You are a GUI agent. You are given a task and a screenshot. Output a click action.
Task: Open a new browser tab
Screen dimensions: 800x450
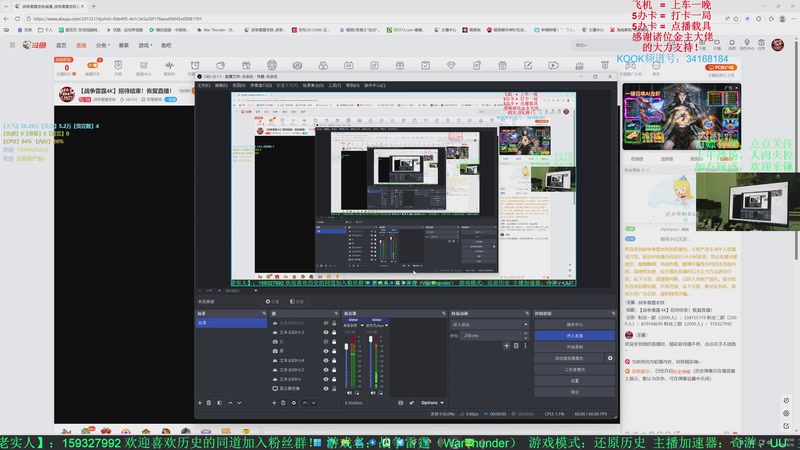[93, 6]
